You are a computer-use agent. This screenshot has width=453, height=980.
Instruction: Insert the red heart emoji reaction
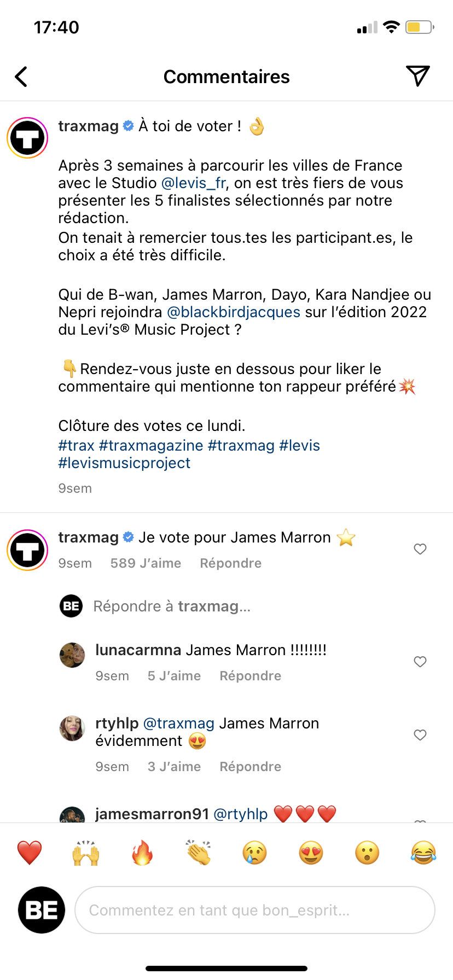point(30,853)
